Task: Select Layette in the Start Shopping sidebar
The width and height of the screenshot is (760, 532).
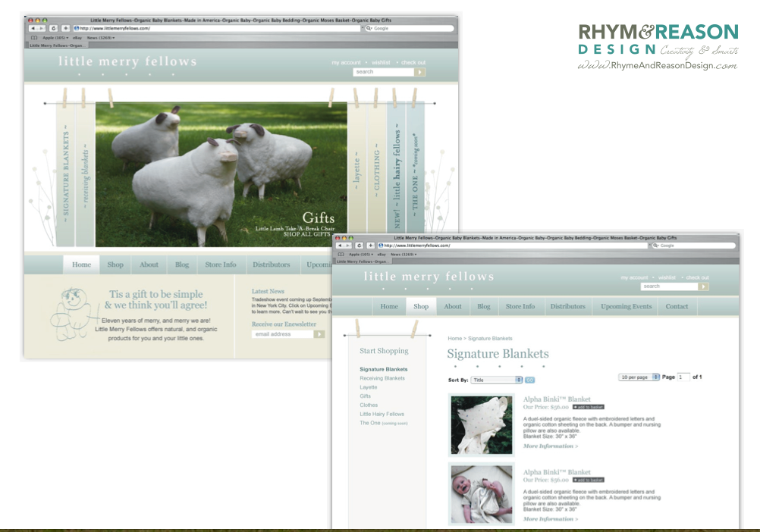Action: point(369,387)
